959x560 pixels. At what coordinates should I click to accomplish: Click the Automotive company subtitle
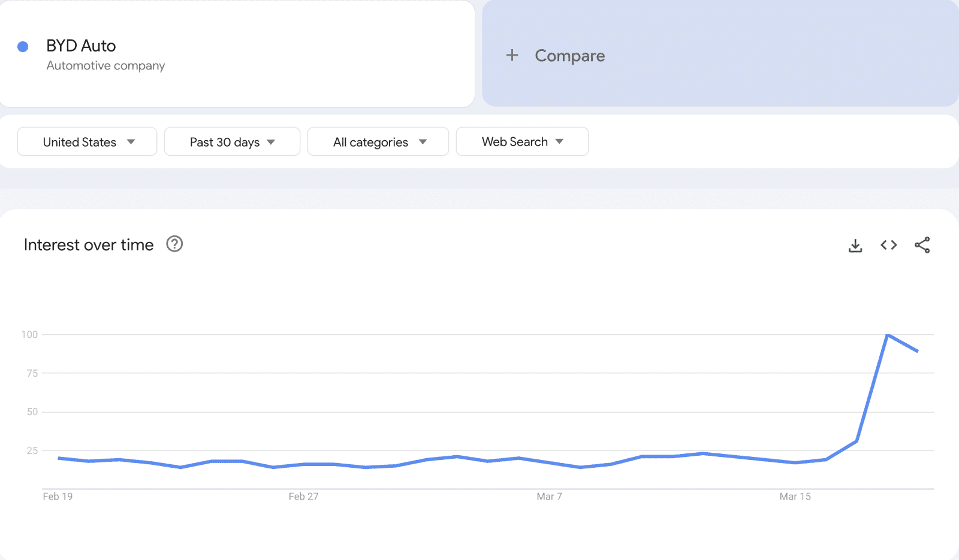click(105, 65)
